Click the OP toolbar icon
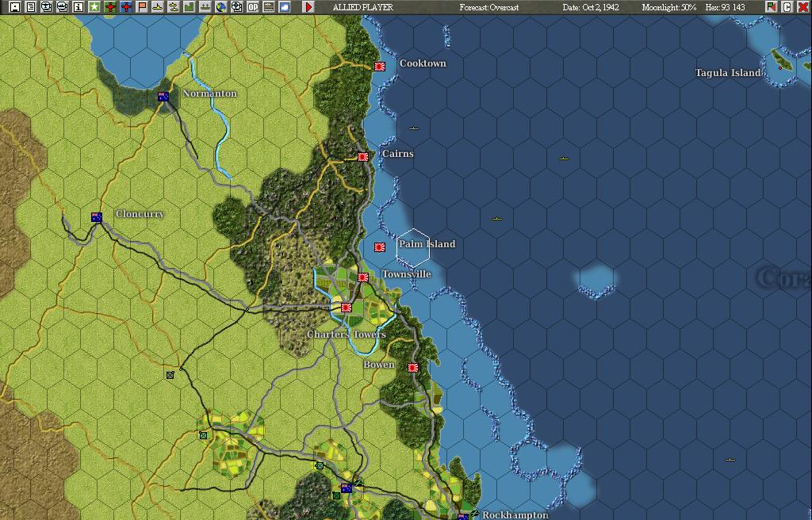This screenshot has width=812, height=520. pyautogui.click(x=253, y=6)
